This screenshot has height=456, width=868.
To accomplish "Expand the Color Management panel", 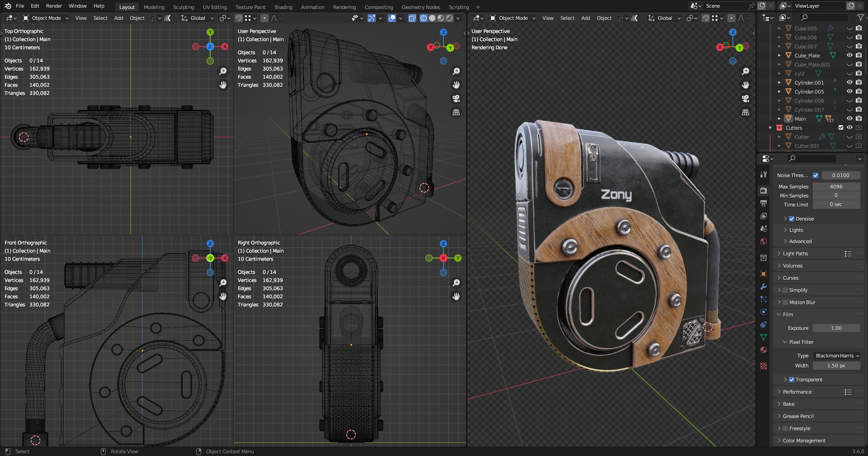I will (804, 441).
